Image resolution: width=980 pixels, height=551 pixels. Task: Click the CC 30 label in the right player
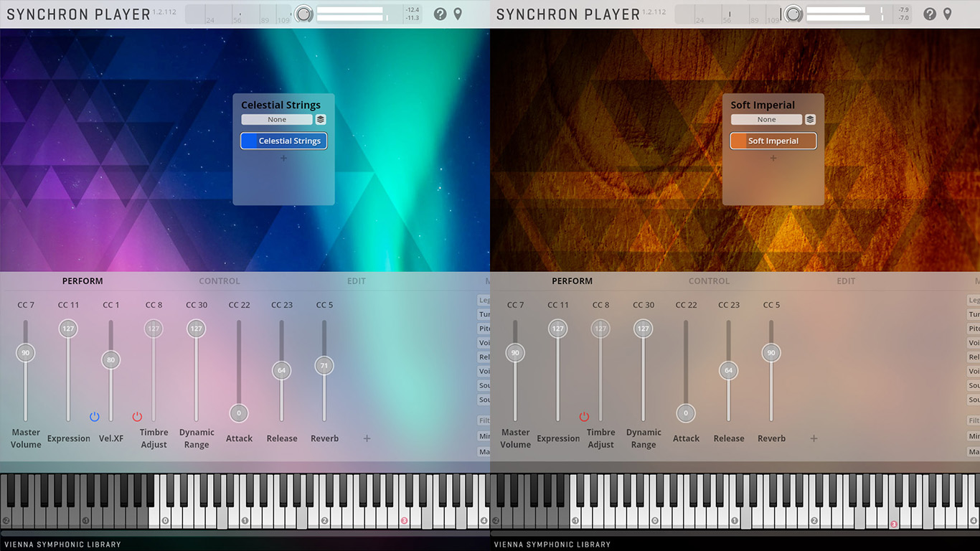click(644, 305)
